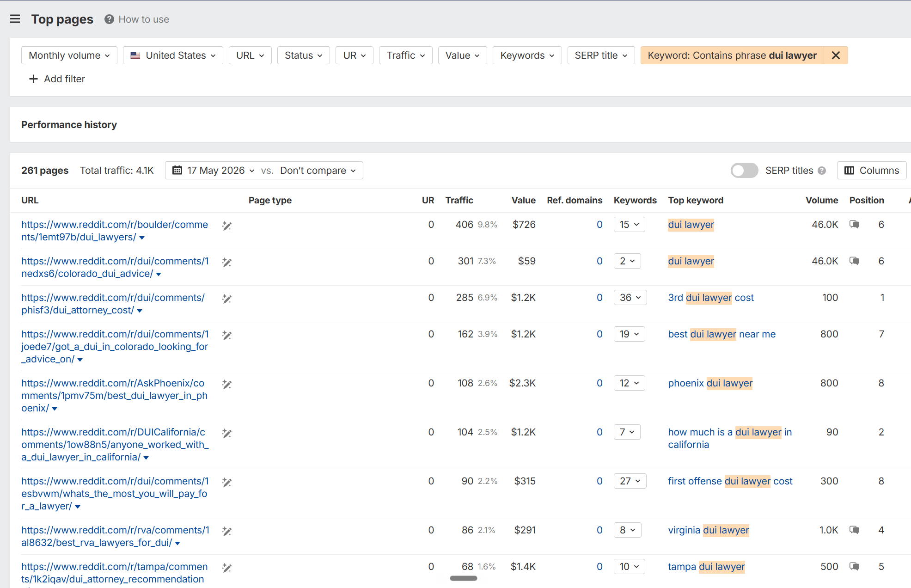Open the hamburger sidebar menu
The width and height of the screenshot is (911, 588).
(15, 19)
